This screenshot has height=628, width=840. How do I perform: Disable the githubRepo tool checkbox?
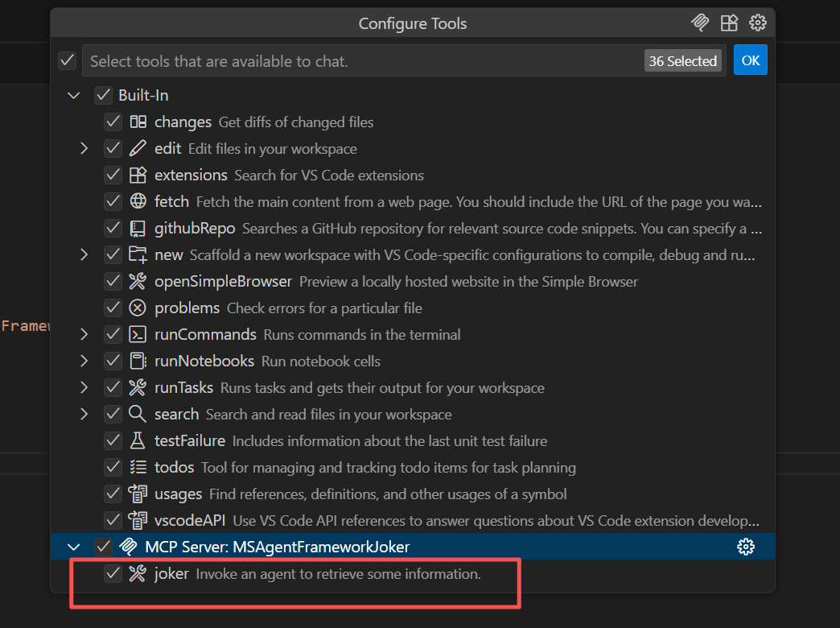(x=113, y=228)
